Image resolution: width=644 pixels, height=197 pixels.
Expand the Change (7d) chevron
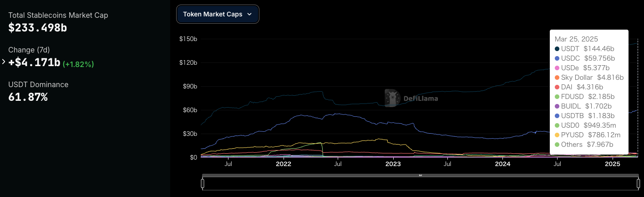tap(4, 62)
